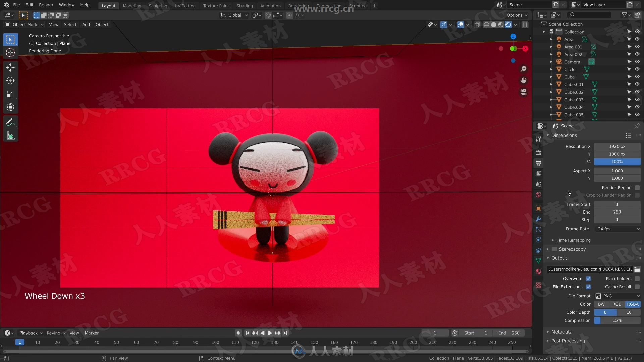Open the Animation workspace tab
Screen dimensions: 644x362
[271, 6]
